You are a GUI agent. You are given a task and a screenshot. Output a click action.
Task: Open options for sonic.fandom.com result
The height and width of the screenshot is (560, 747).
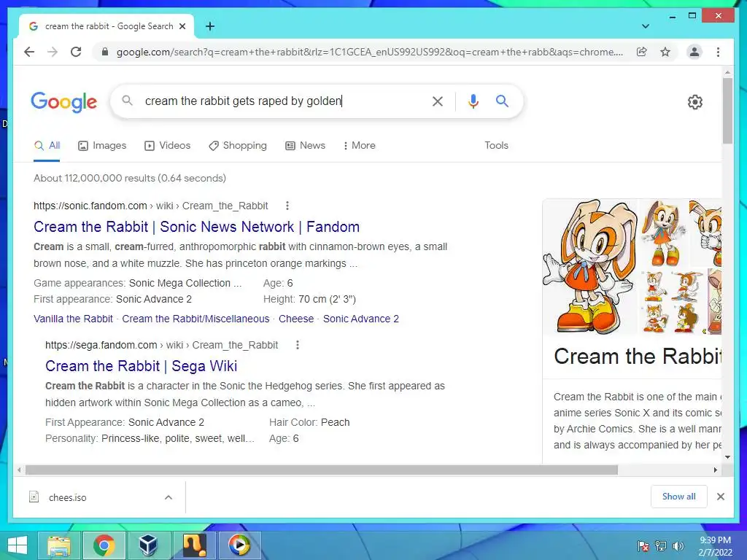[287, 206]
